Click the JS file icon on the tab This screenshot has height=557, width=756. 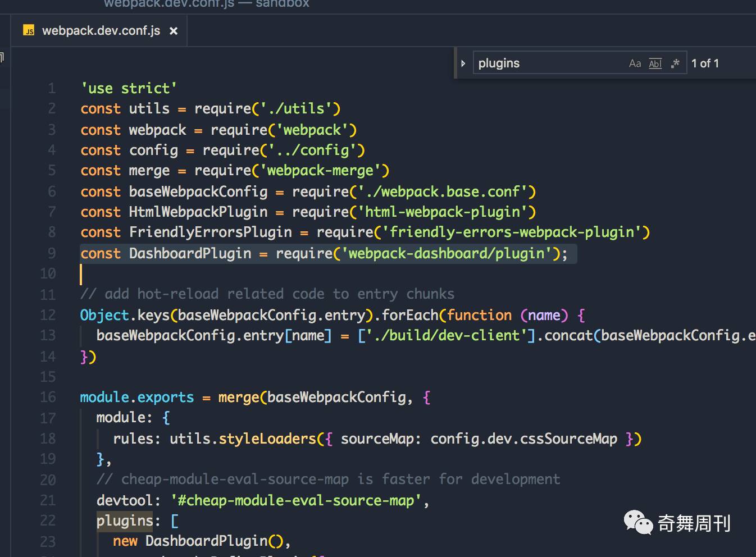(x=29, y=31)
